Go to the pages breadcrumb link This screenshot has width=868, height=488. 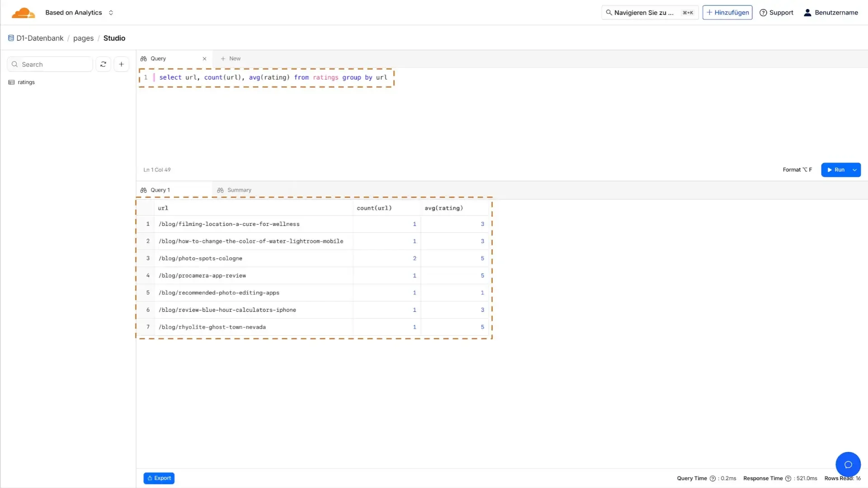point(83,38)
